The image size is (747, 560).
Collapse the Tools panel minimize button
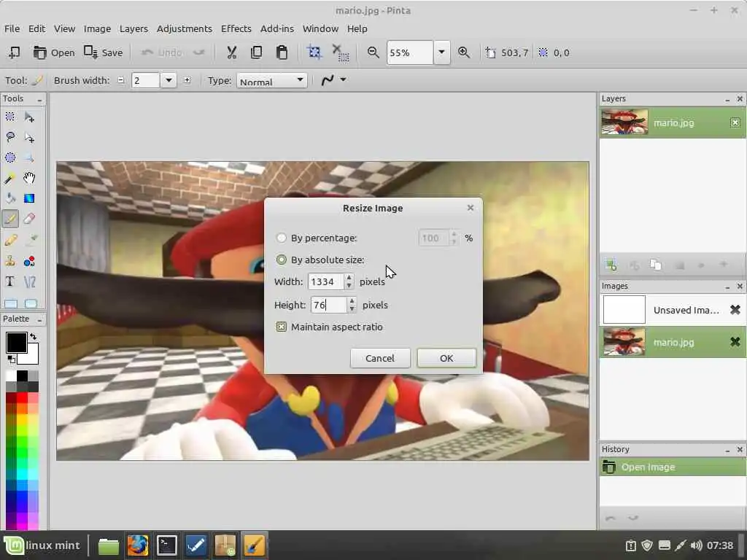(39, 99)
